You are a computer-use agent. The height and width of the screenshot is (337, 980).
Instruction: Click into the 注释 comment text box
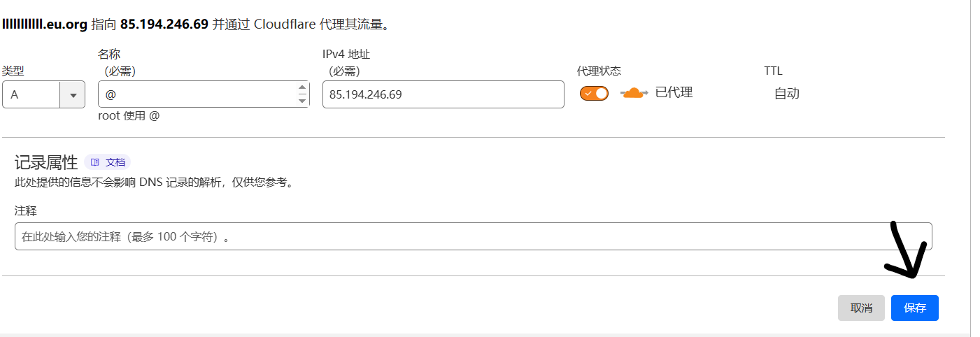[x=473, y=236]
